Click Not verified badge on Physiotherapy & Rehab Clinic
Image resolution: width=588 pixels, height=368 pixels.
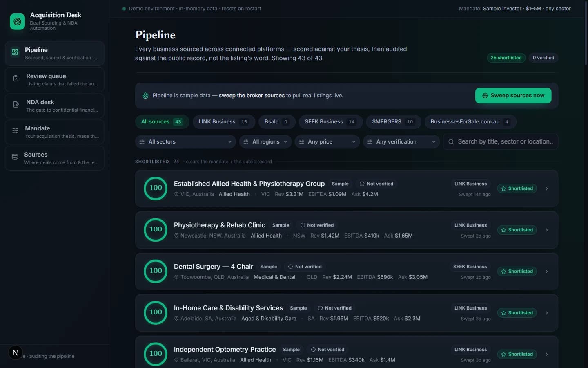click(317, 225)
